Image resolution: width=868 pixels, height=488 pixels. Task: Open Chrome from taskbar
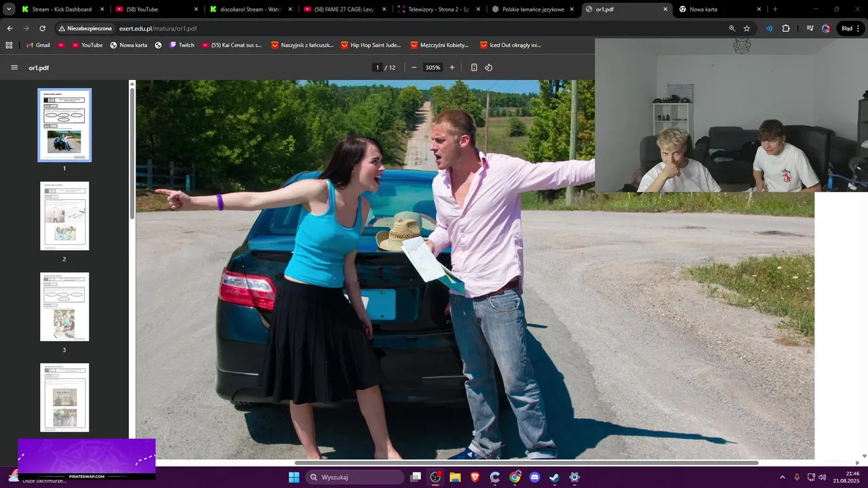515,477
